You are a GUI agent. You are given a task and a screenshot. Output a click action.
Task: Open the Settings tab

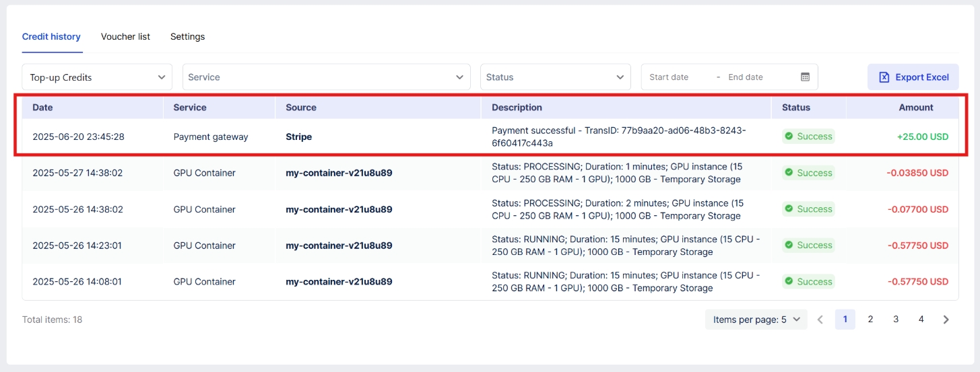click(x=187, y=36)
